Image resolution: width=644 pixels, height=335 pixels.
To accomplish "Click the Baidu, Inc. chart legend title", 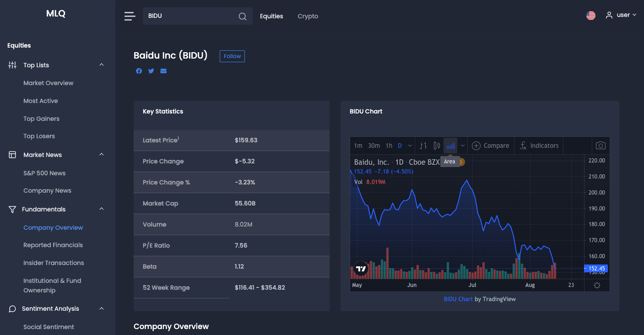I will pyautogui.click(x=372, y=162).
